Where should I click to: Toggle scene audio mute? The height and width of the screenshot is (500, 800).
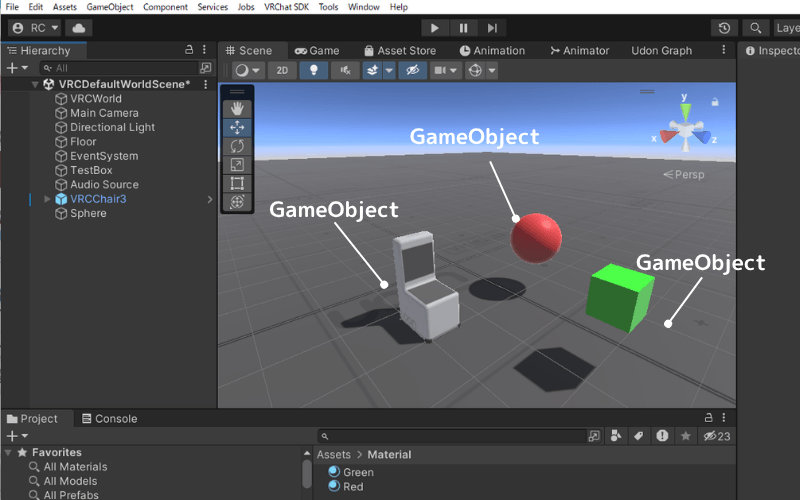click(345, 70)
